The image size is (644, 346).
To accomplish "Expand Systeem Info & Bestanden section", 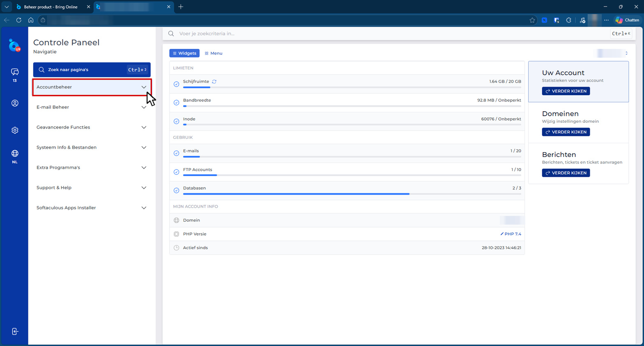I will click(92, 147).
